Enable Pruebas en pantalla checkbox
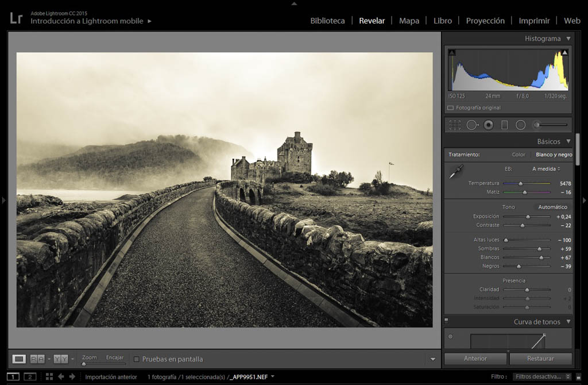This screenshot has width=588, height=385. click(x=137, y=359)
